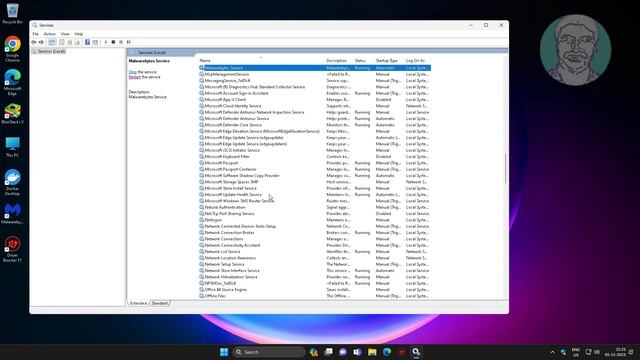
Task: Select Microsoft Passport Container row
Action: click(315, 169)
